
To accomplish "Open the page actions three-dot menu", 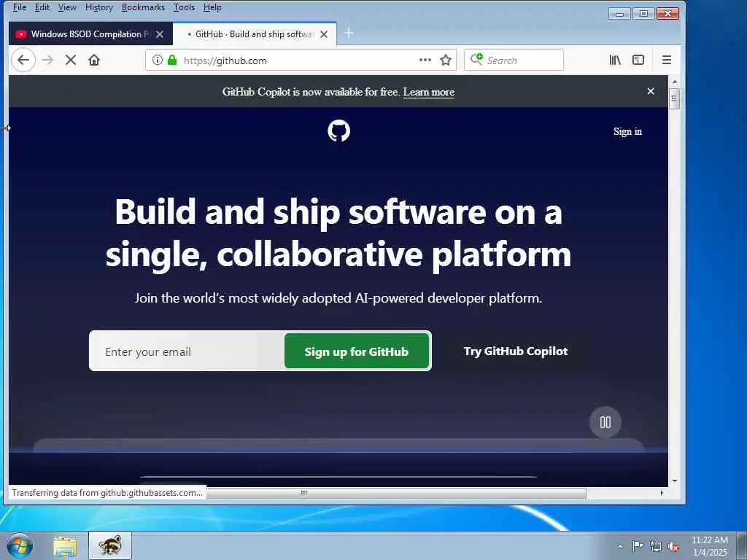I will (x=425, y=60).
